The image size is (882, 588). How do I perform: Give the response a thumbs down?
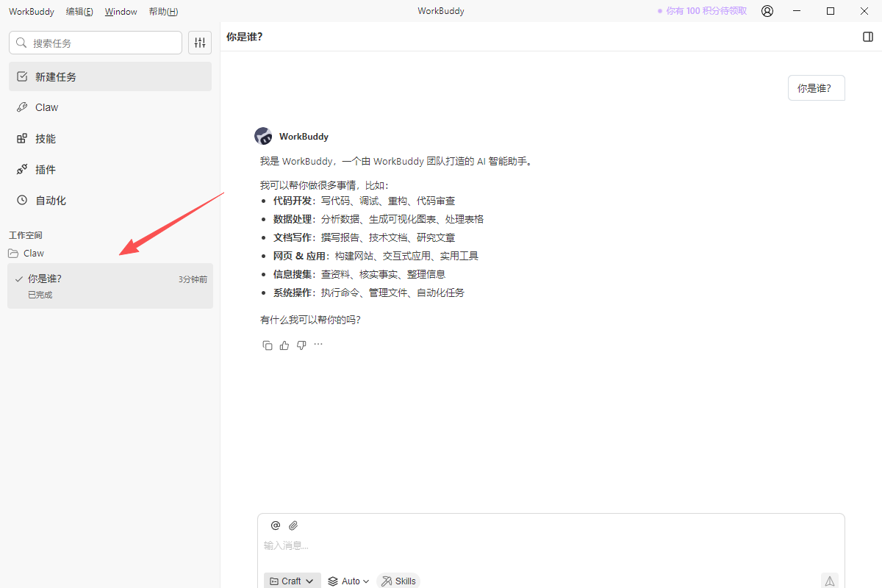coord(301,345)
